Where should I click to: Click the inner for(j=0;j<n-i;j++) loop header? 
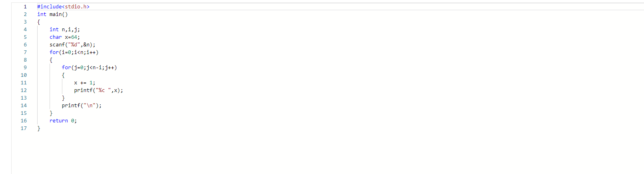89,68
